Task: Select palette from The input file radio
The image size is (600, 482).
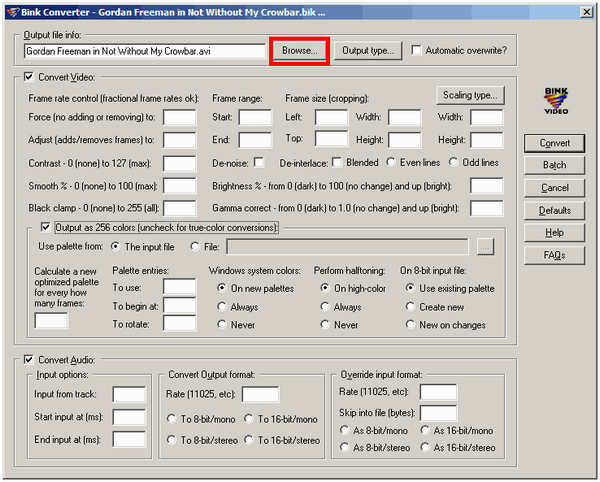Action: point(115,247)
